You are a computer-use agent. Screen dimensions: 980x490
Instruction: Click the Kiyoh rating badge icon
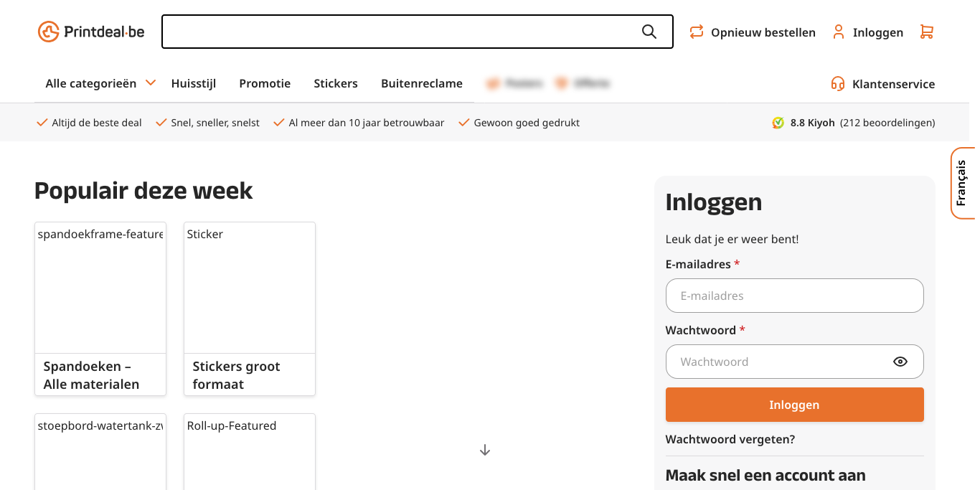[778, 123]
